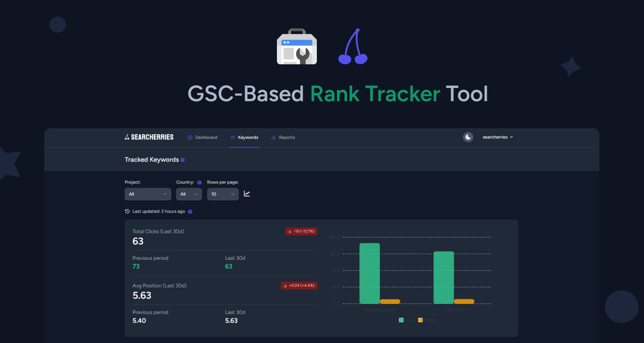
Task: Click the +0.24 (+4.4%) position badge
Action: click(299, 286)
